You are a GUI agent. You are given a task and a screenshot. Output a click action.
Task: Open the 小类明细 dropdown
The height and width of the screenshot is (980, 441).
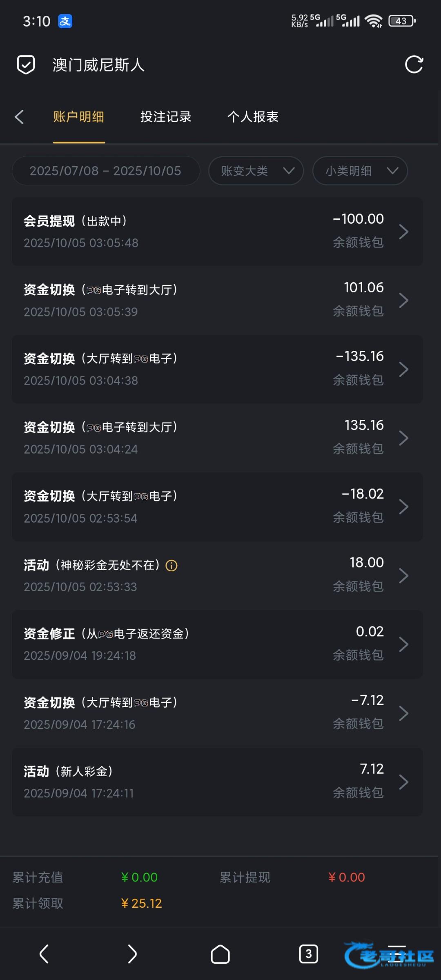click(x=360, y=171)
